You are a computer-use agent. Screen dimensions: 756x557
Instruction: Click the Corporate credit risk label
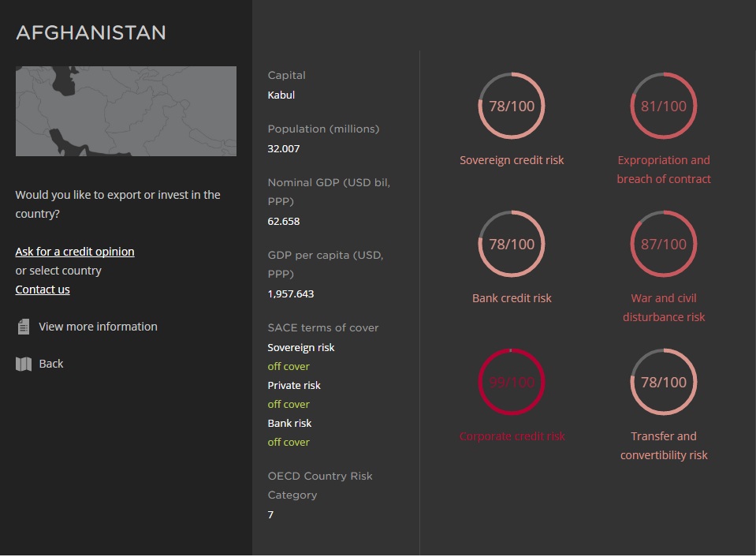click(x=512, y=436)
